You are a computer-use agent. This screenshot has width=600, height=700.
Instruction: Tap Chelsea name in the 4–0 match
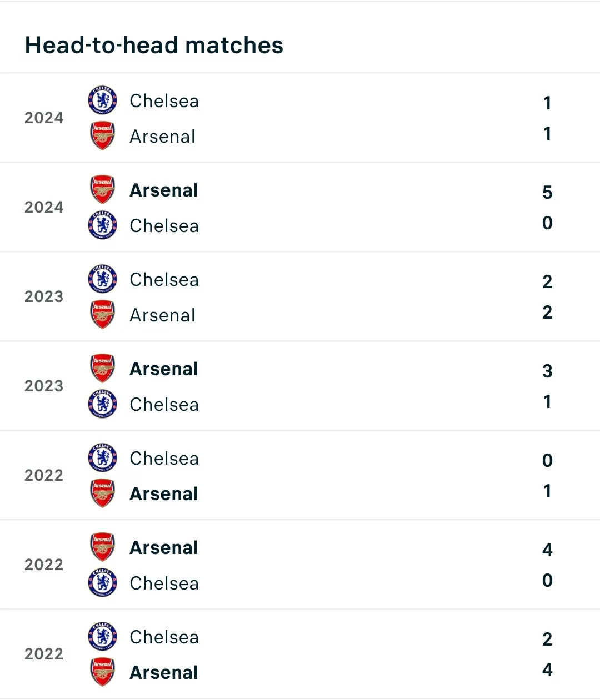tap(164, 583)
